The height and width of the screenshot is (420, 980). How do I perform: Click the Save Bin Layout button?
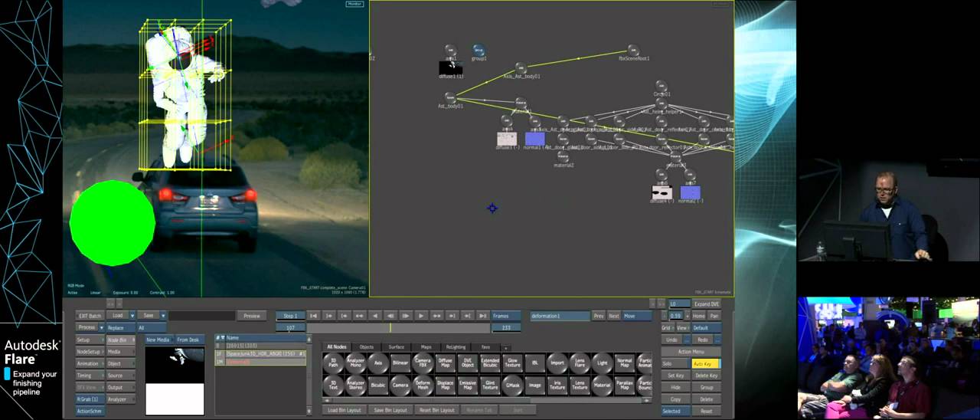point(390,410)
